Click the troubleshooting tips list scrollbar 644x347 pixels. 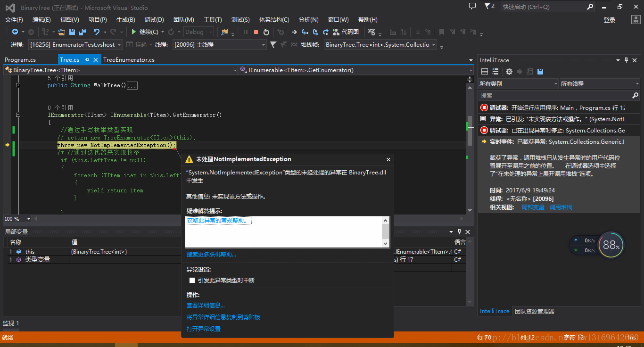coord(386,231)
